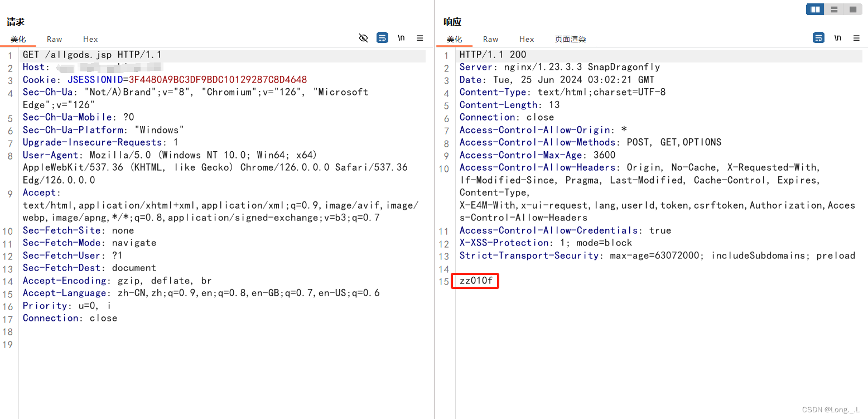The width and height of the screenshot is (868, 419).
Task: Click the 'Sec-Ch-Ua-Mobile: ?0' line
Action: coord(79,117)
